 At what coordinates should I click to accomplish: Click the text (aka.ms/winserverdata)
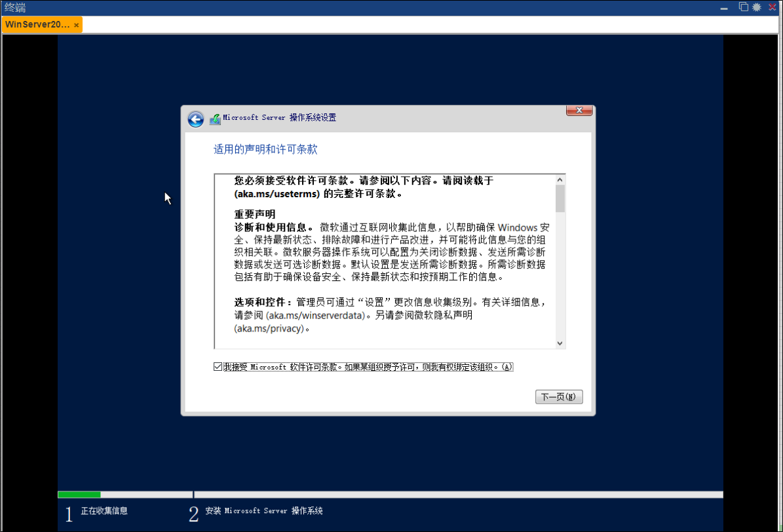[316, 316]
